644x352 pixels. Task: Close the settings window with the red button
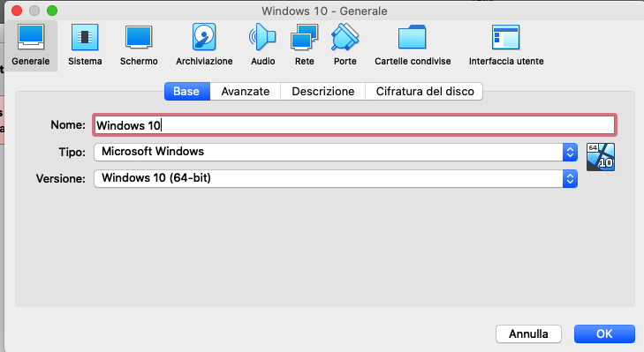[x=17, y=11]
